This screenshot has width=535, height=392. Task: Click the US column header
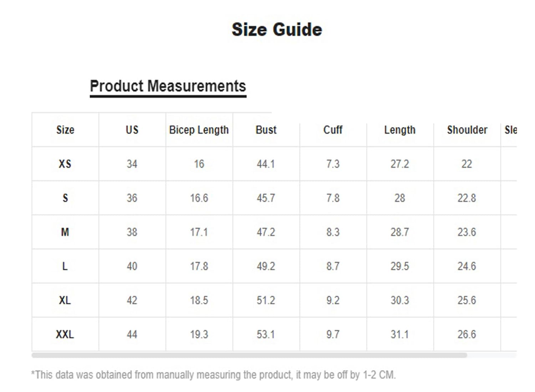click(132, 130)
